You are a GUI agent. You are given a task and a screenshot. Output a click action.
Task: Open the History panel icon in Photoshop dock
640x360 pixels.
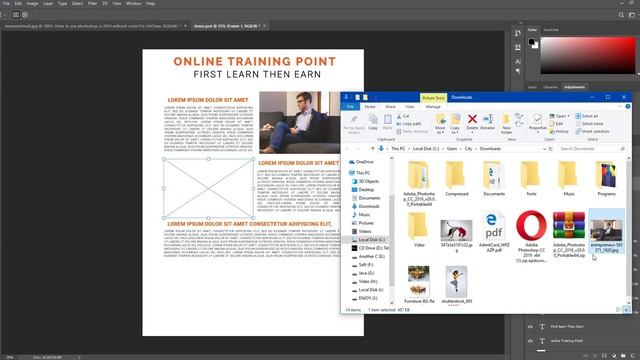[x=518, y=33]
